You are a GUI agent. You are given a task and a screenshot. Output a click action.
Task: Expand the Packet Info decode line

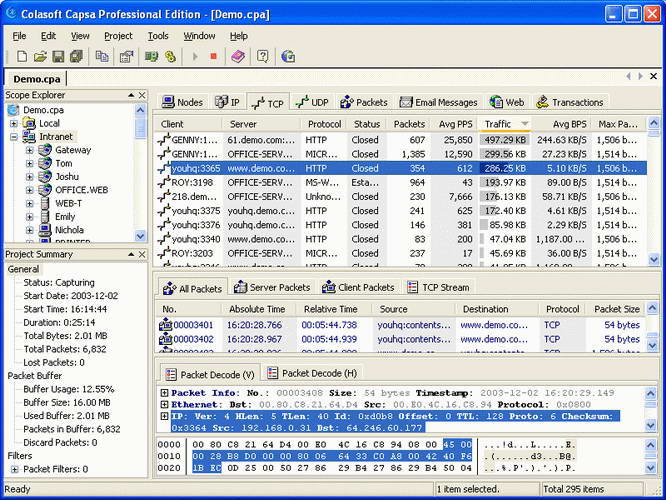(x=164, y=393)
